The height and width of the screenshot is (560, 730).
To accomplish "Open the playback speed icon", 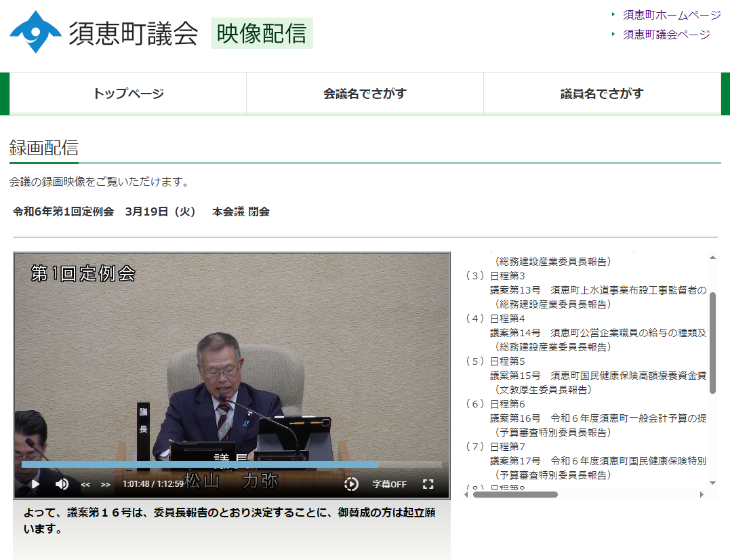I will tap(351, 484).
